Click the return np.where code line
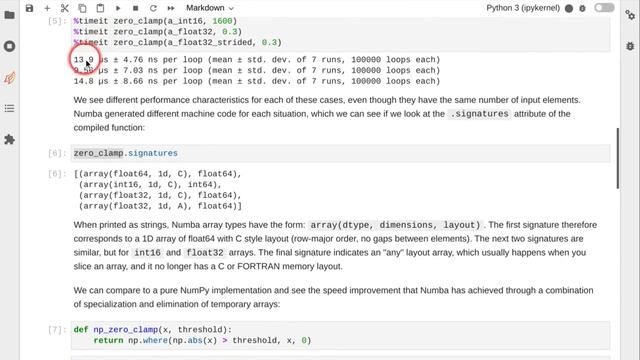The image size is (640, 360). click(202, 340)
